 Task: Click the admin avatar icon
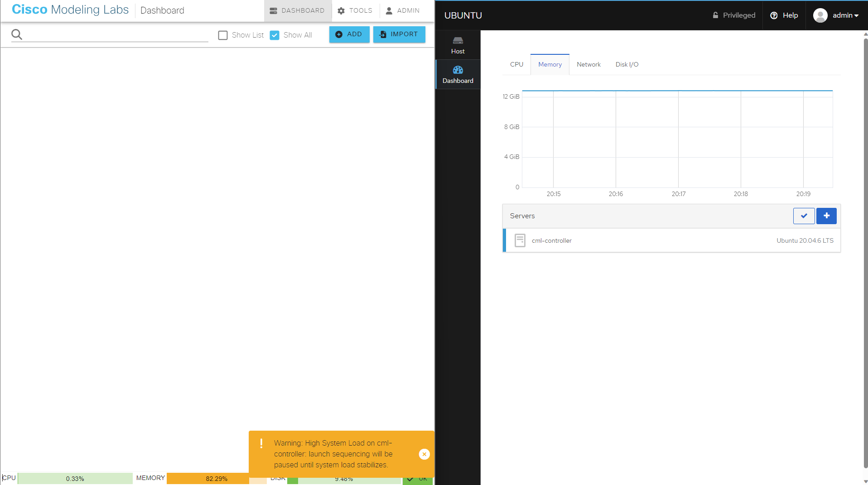coord(820,15)
